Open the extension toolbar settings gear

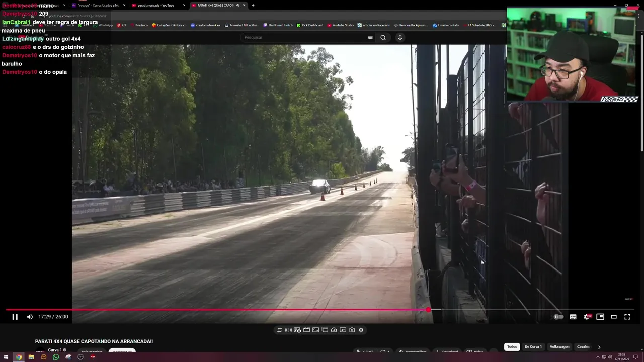pyautogui.click(x=361, y=330)
